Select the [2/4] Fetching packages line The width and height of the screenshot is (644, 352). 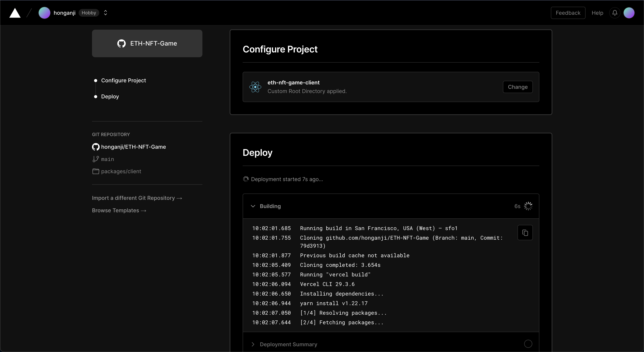pyautogui.click(x=342, y=323)
